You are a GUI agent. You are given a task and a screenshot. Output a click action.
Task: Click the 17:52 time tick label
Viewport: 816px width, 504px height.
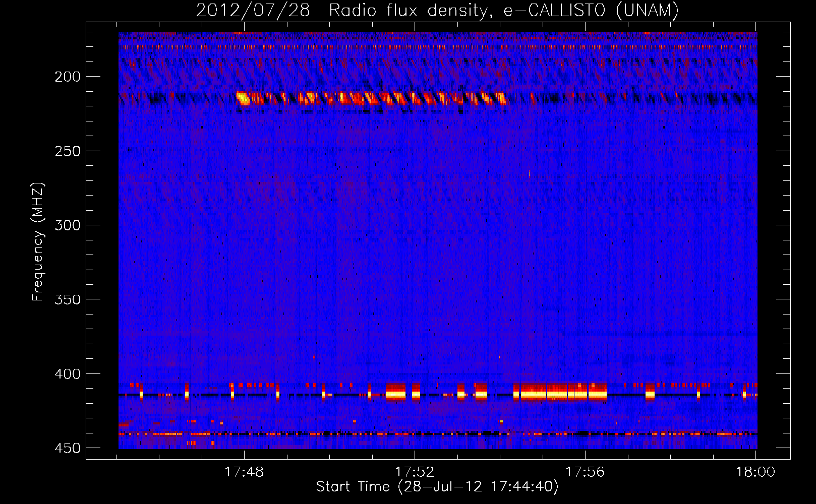pyautogui.click(x=415, y=472)
